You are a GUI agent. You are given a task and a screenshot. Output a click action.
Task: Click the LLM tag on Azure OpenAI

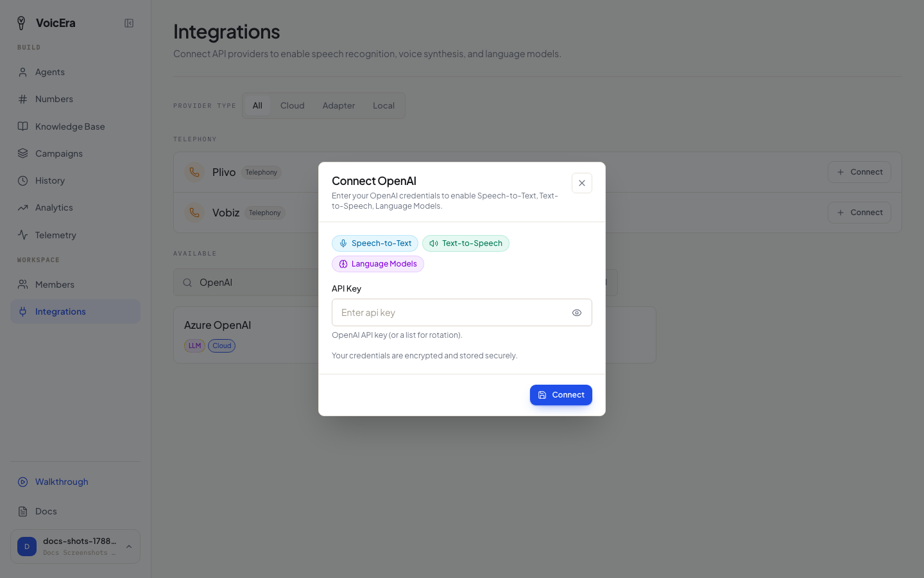coord(194,346)
